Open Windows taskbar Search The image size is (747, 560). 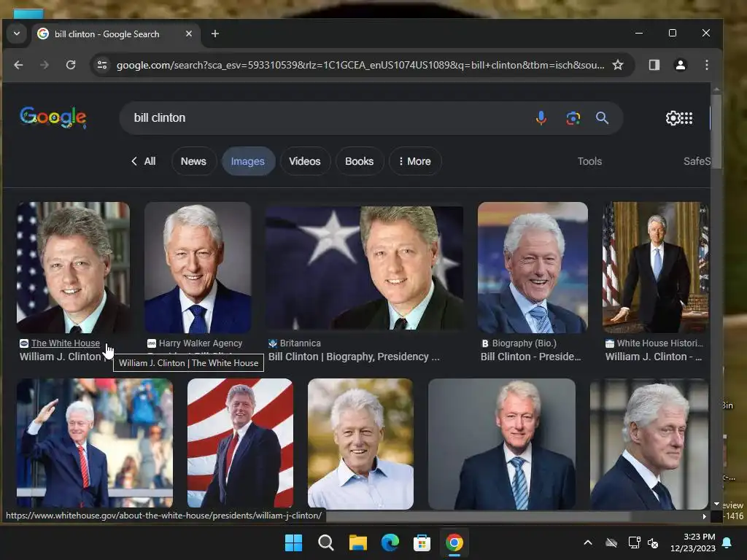[x=326, y=542]
